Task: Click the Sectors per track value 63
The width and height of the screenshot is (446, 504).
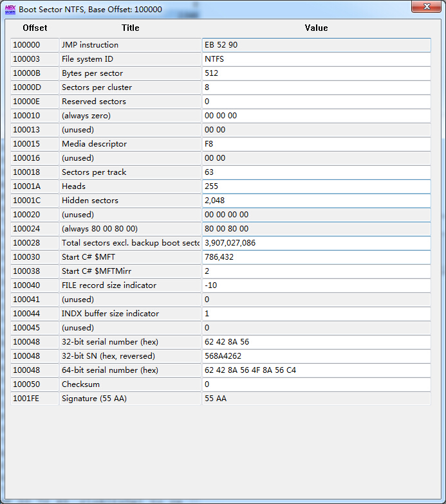Action: (316, 172)
